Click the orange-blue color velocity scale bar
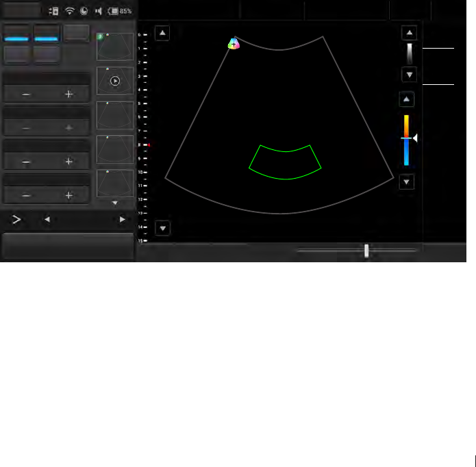 point(406,140)
